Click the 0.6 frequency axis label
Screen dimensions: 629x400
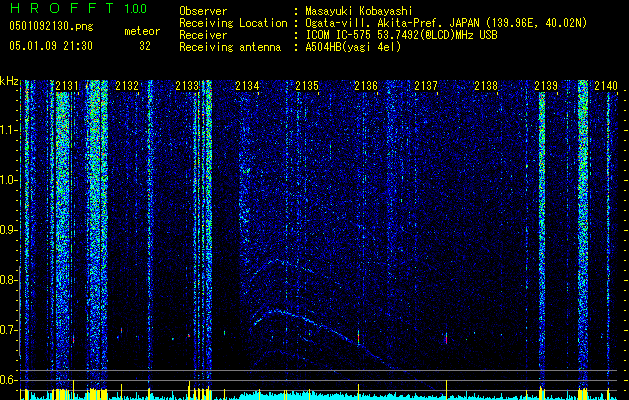[x=9, y=380]
